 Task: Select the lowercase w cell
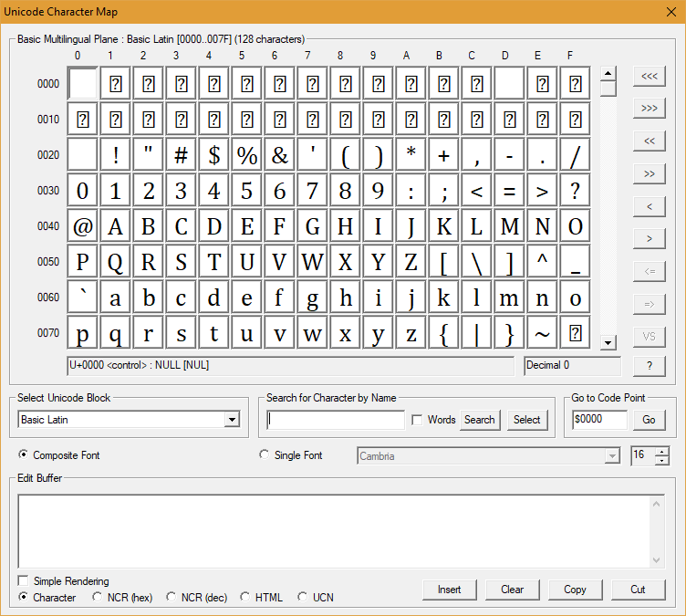pos(312,333)
